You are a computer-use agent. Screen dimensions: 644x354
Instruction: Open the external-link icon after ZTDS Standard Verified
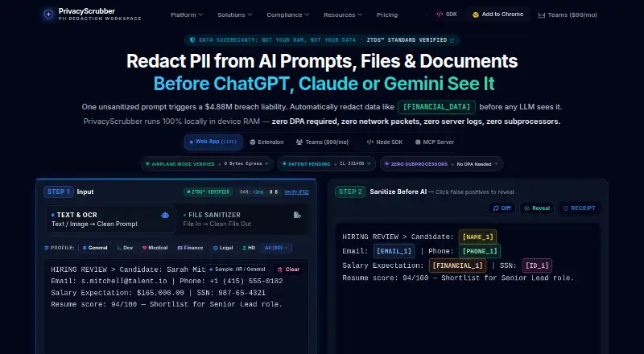[452, 40]
